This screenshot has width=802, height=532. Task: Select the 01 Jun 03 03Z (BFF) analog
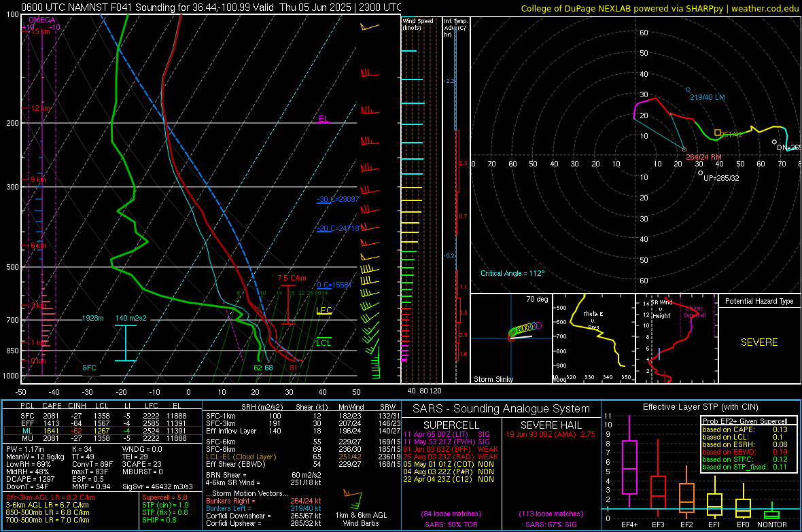tap(451, 449)
